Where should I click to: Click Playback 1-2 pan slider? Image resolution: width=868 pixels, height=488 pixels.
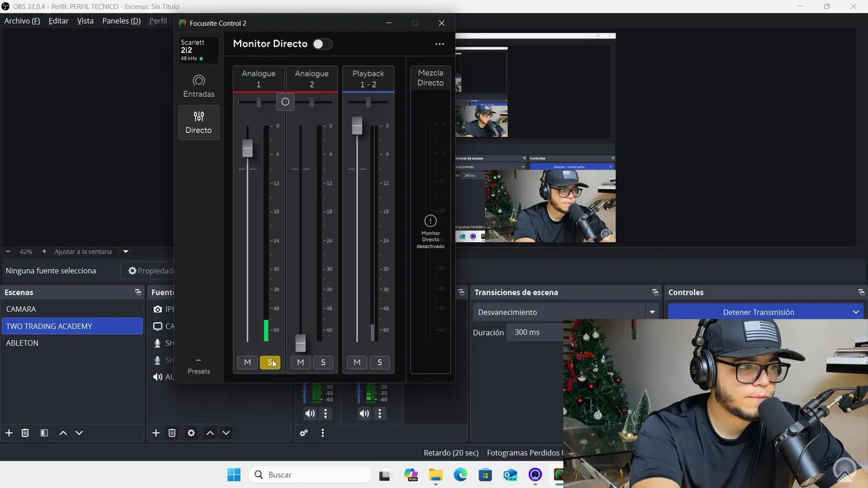[368, 102]
